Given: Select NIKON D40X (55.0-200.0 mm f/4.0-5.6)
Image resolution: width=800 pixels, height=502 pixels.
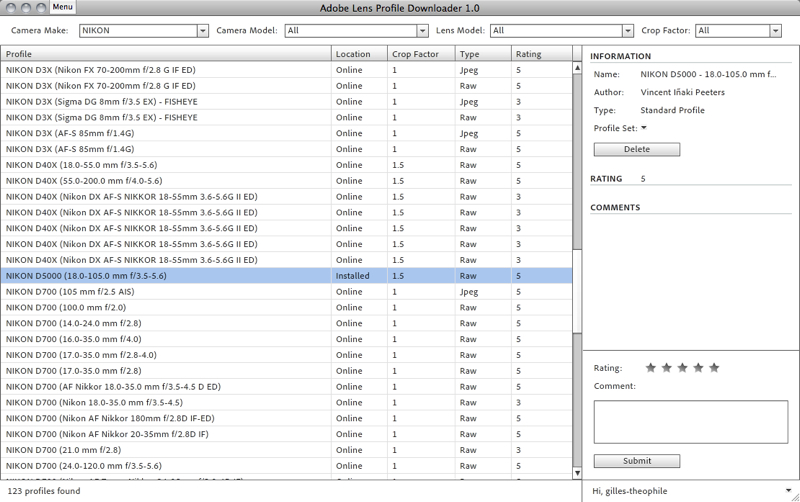Looking at the screenshot, I should pyautogui.click(x=286, y=181).
